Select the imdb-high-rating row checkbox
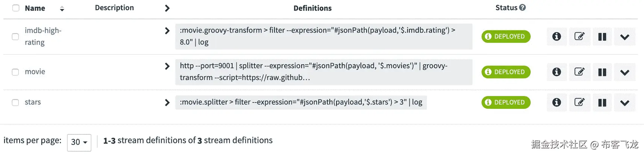Screen dimensions: 644x155 (x=15, y=36)
